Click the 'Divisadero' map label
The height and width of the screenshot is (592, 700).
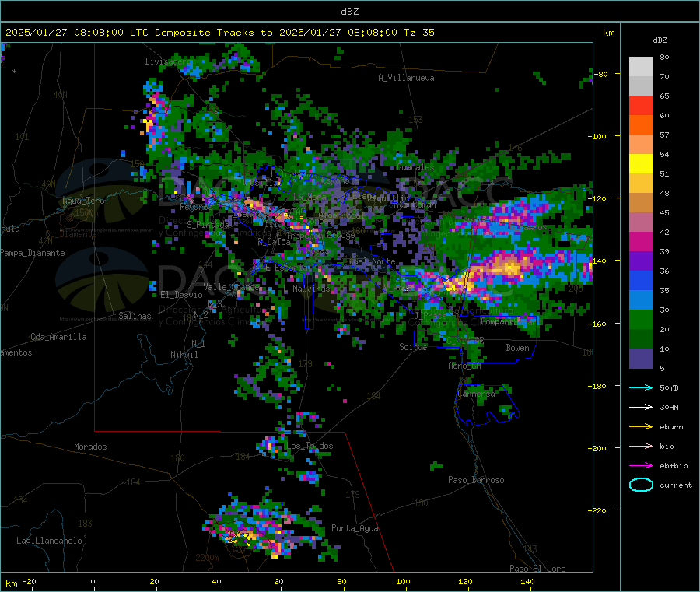pyautogui.click(x=169, y=61)
